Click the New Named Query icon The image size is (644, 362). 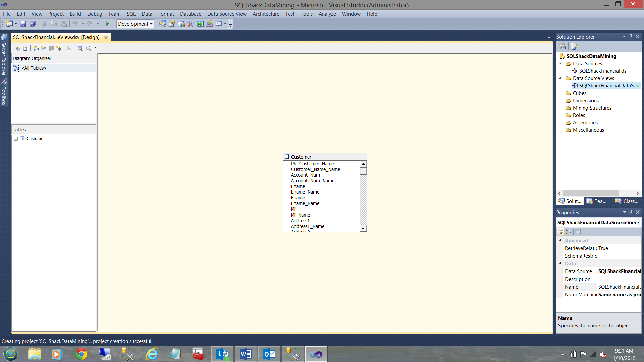pos(44,48)
